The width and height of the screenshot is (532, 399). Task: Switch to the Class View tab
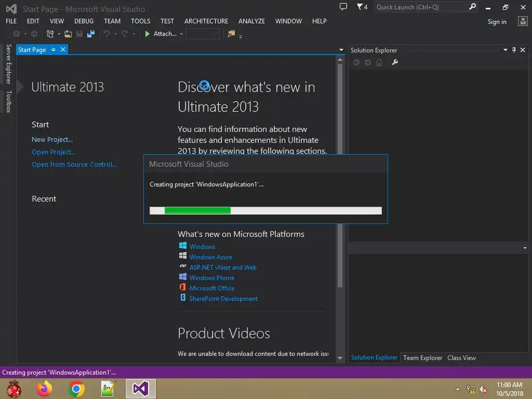461,357
